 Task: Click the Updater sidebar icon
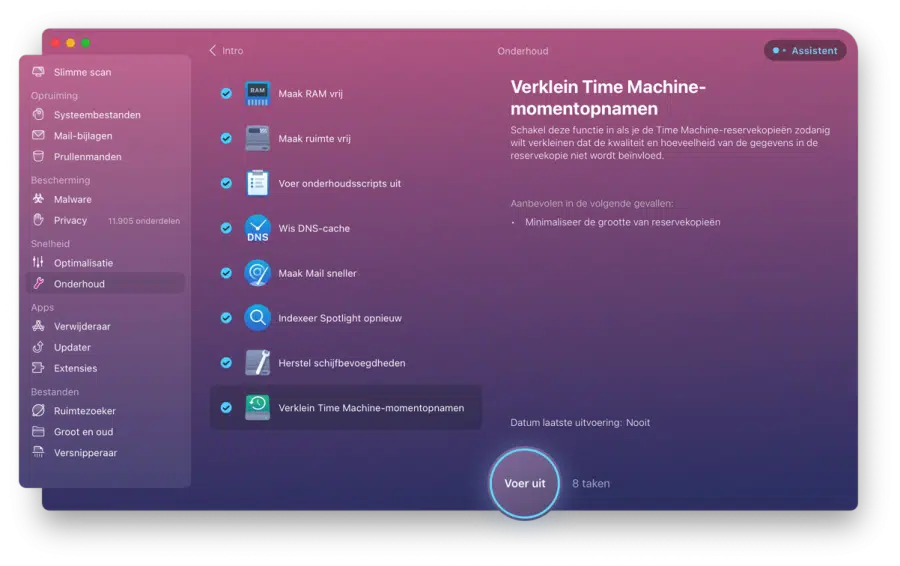38,347
